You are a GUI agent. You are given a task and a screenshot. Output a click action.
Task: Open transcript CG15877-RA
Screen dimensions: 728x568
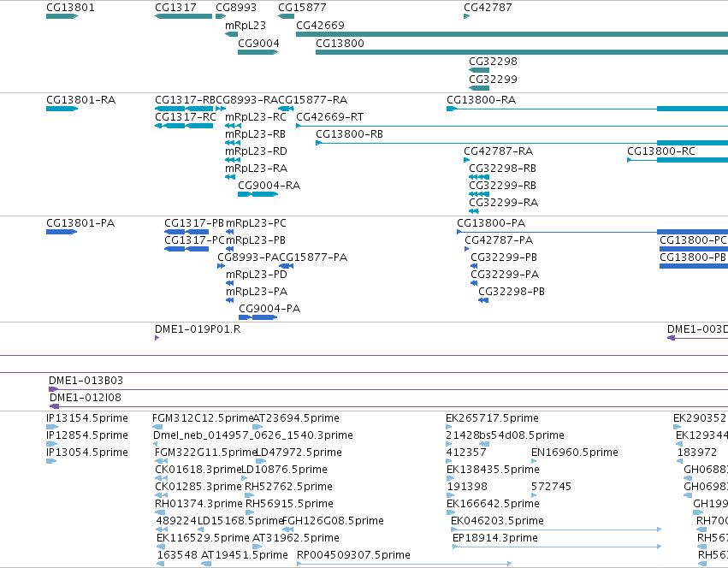click(313, 100)
